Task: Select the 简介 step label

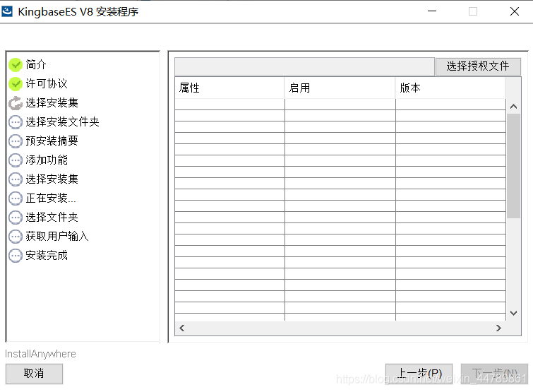Action: coord(36,64)
